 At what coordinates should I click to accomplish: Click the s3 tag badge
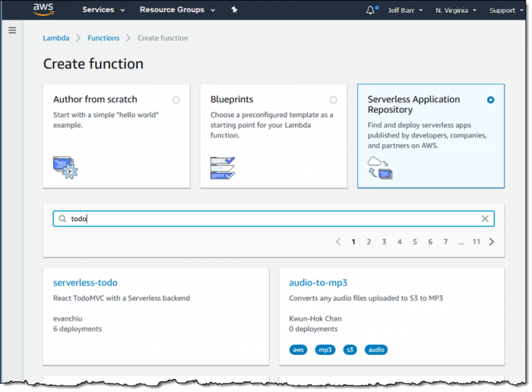tap(350, 349)
